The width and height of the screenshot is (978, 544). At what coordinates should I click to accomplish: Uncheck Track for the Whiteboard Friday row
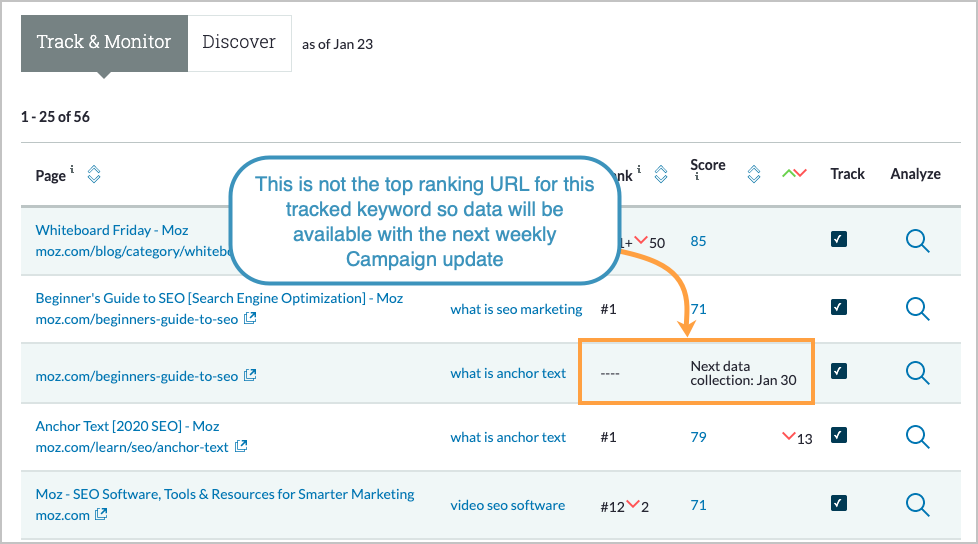point(839,240)
